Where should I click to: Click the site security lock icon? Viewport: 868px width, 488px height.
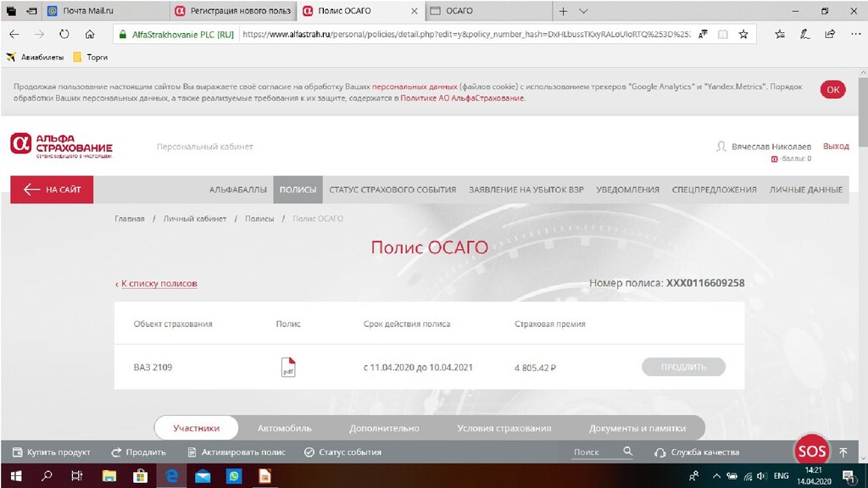[x=123, y=34]
